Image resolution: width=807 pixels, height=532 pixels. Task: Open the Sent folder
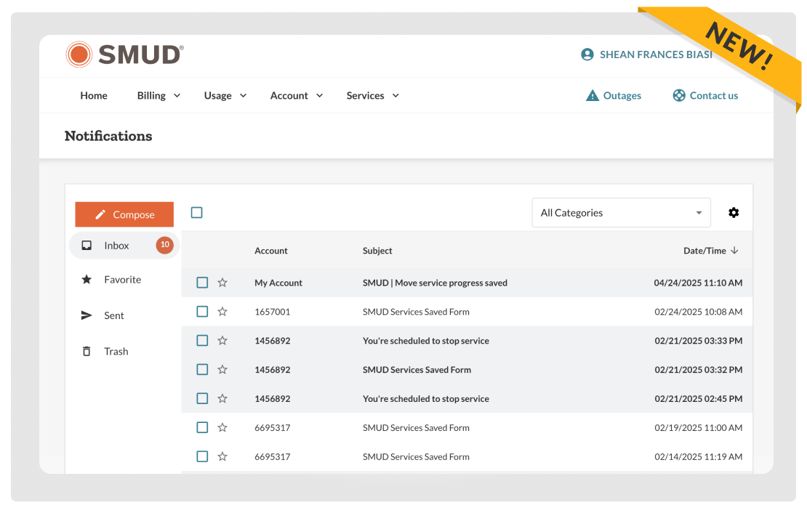coord(114,315)
